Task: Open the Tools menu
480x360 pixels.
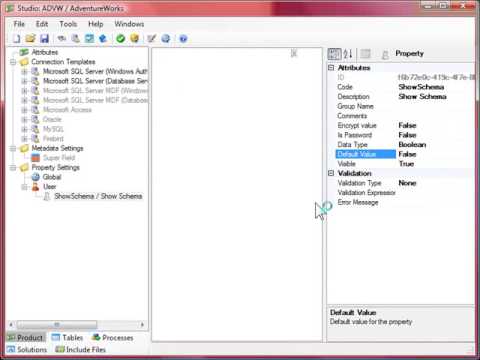Action: pyautogui.click(x=68, y=24)
